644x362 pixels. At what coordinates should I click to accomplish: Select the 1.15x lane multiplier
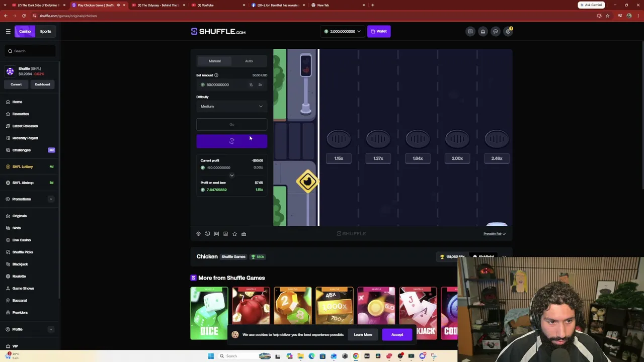pyautogui.click(x=339, y=158)
